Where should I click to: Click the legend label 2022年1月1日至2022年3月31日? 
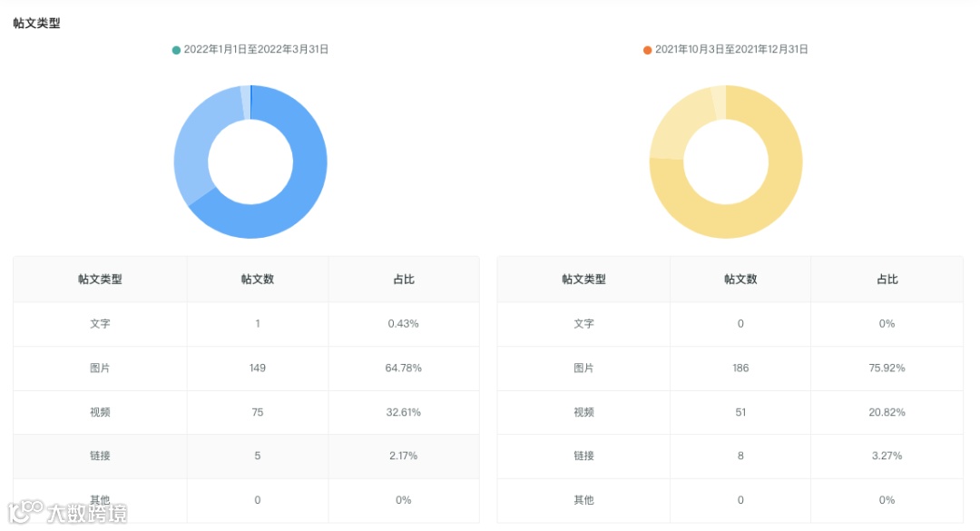256,49
